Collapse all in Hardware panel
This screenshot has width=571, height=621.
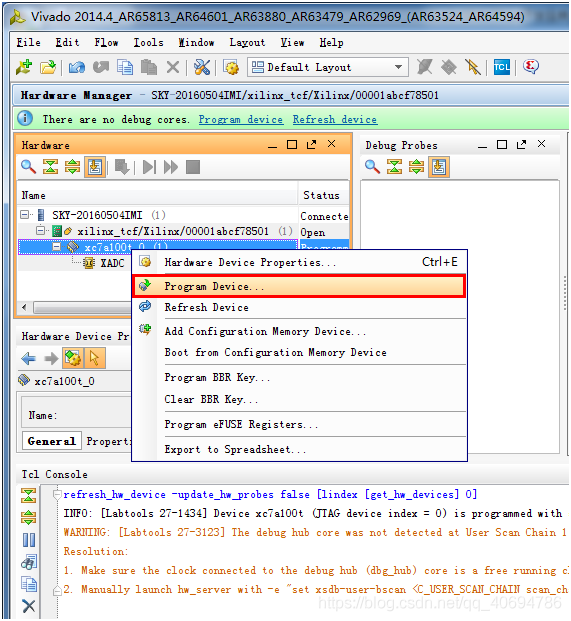[50, 167]
